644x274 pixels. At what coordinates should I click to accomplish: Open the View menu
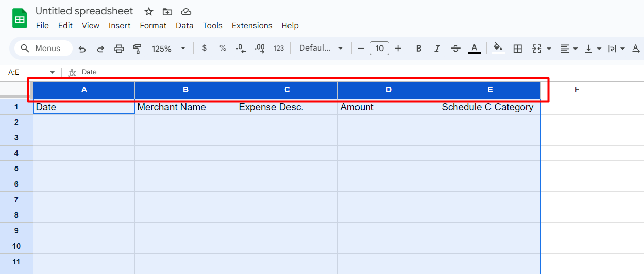[x=91, y=25]
